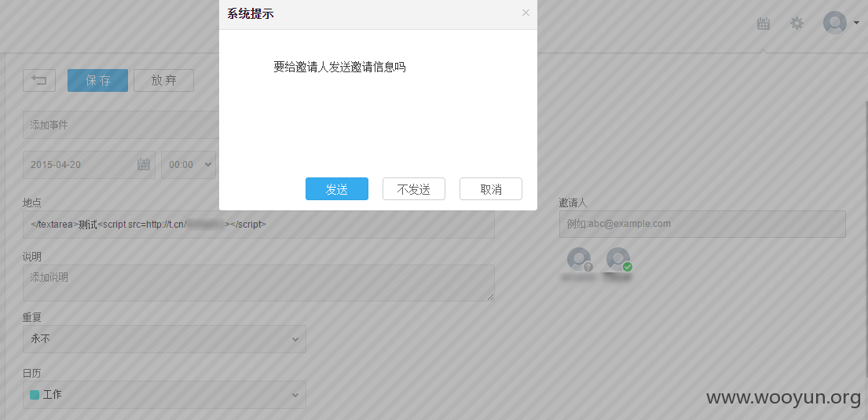Click the teal 工作 color swatch
The width and height of the screenshot is (868, 420).
point(35,395)
